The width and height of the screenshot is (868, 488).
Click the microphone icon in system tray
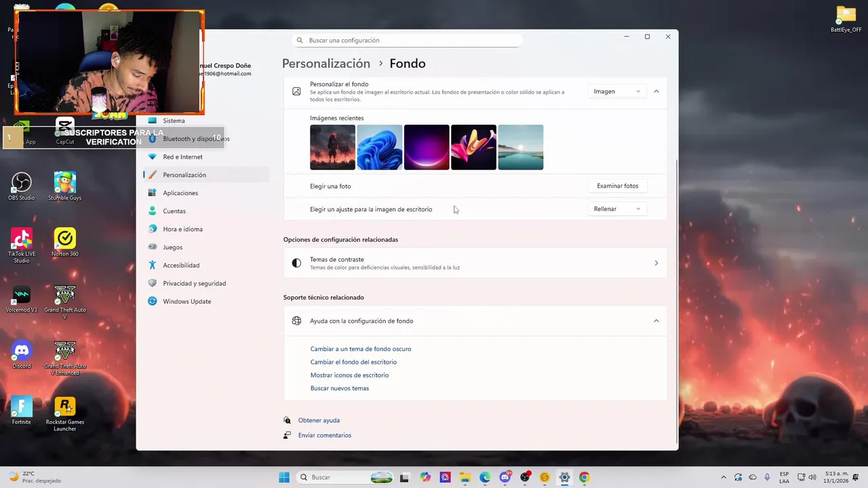coord(767,477)
